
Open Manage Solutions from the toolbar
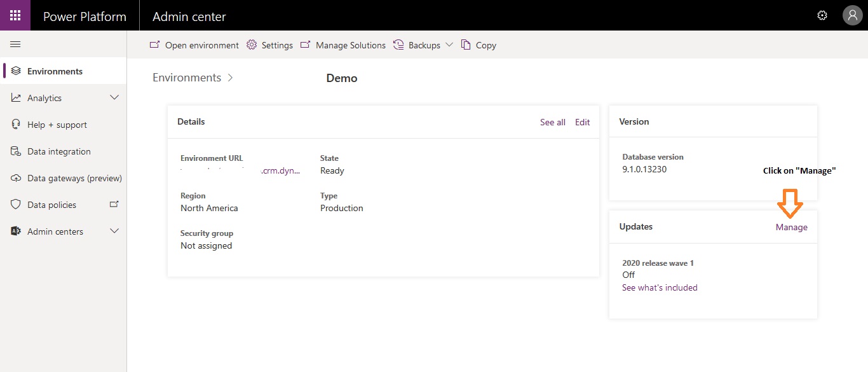[350, 45]
